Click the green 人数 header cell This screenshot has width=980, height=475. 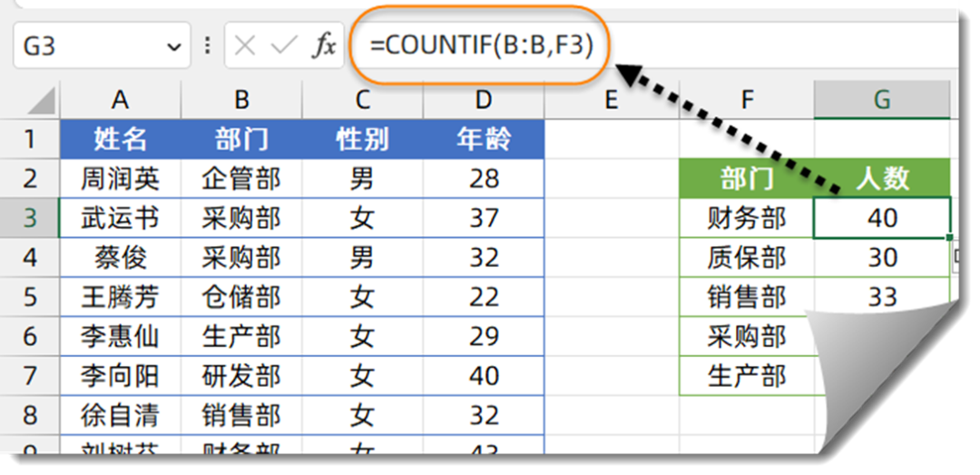(x=882, y=178)
